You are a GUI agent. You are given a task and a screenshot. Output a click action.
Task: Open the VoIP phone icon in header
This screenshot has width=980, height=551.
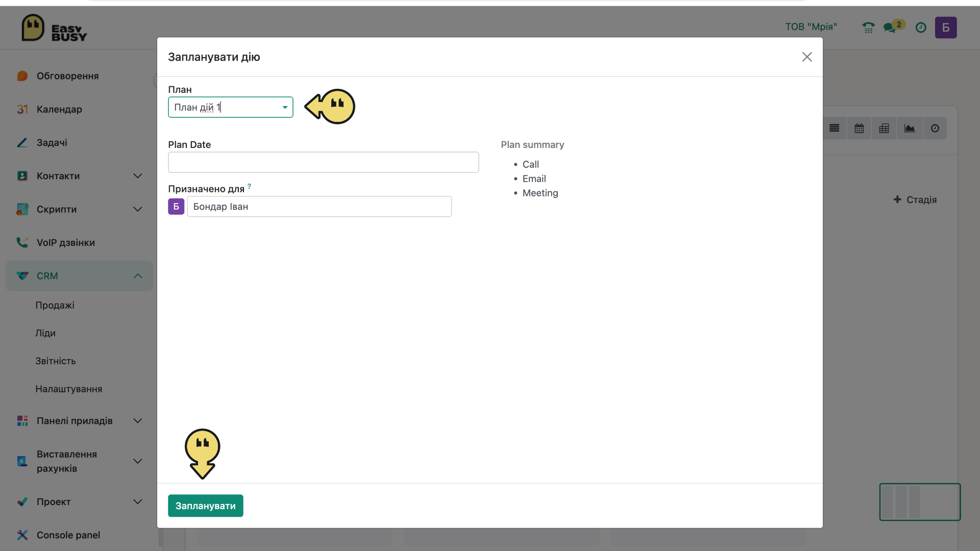pos(868,28)
